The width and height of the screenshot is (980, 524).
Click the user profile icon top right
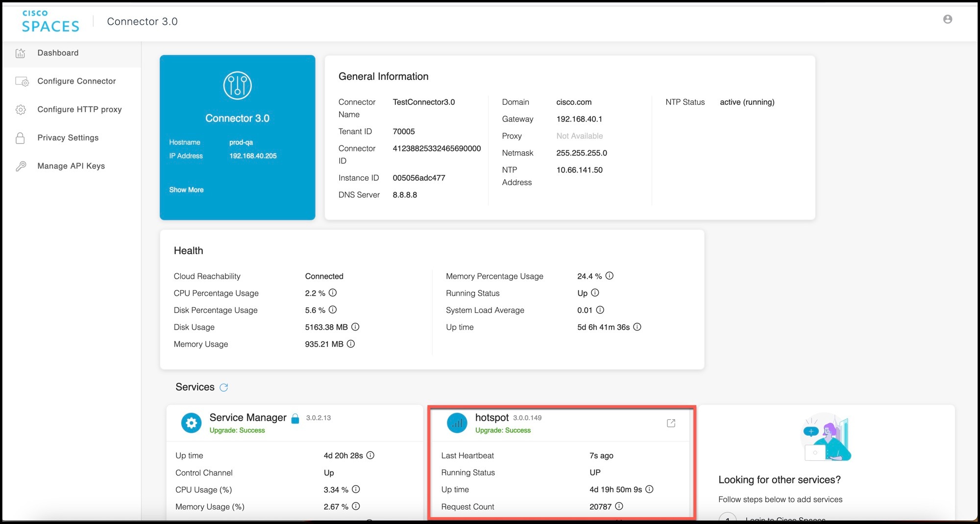[x=948, y=19]
